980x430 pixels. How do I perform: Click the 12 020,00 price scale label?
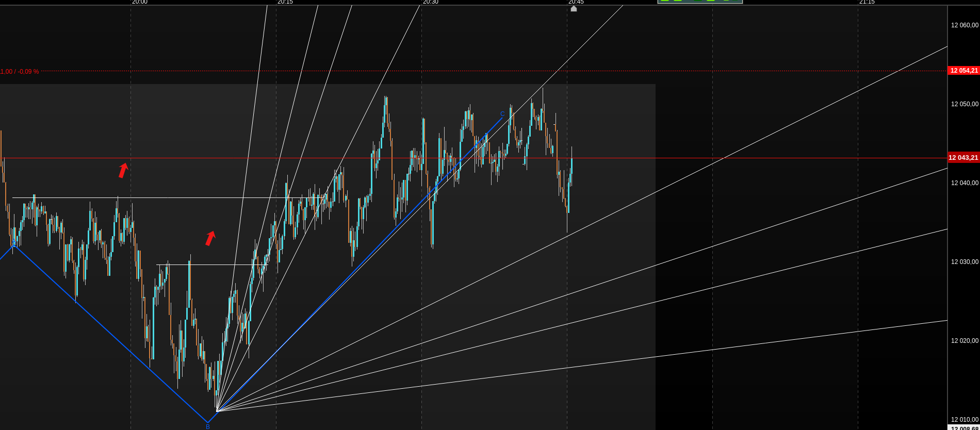[x=965, y=341]
